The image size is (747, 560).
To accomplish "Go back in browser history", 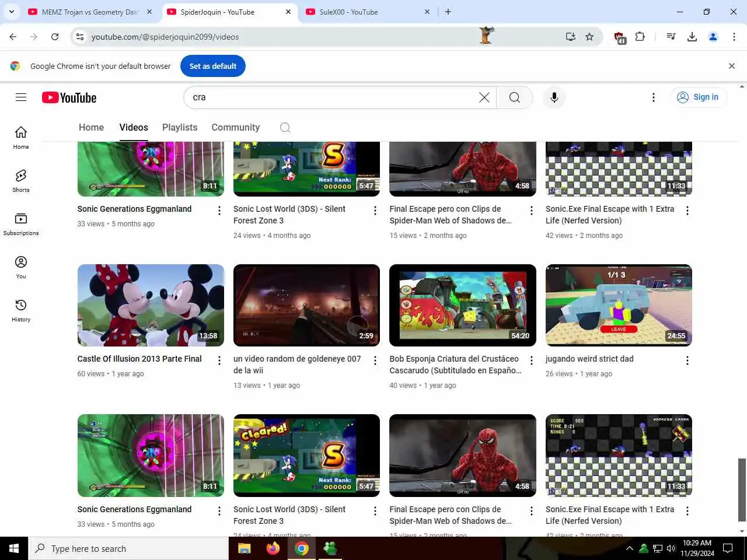I will [13, 37].
